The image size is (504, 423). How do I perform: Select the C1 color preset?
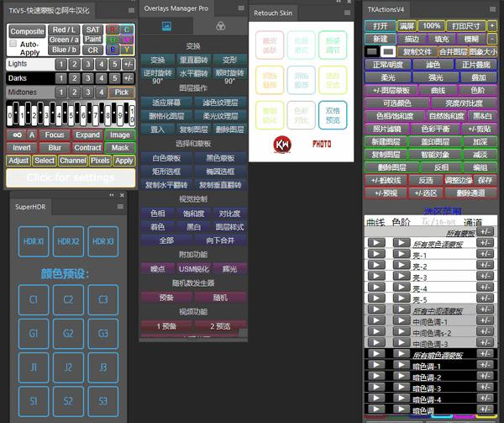(34, 299)
